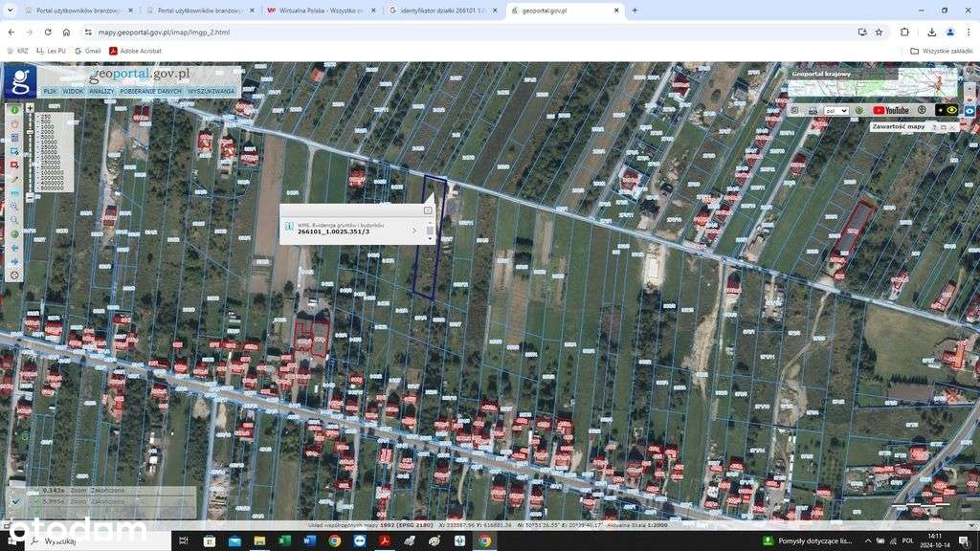Viewport: 980px width, 551px height.
Task: Open Word from the taskbar
Action: coord(309,541)
